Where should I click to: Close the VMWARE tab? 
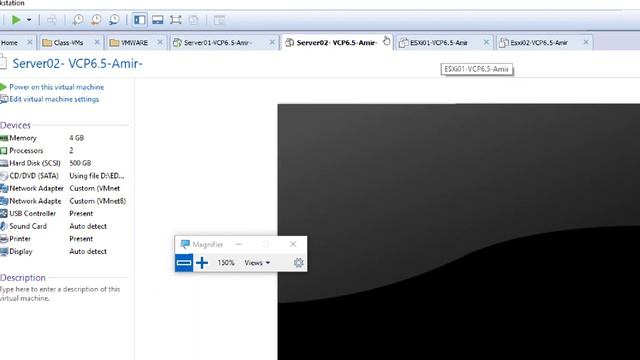160,42
